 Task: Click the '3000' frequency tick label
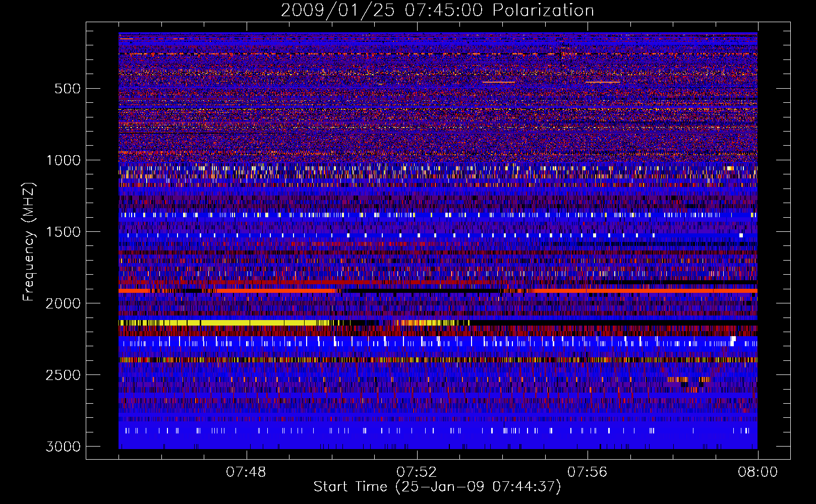point(63,447)
